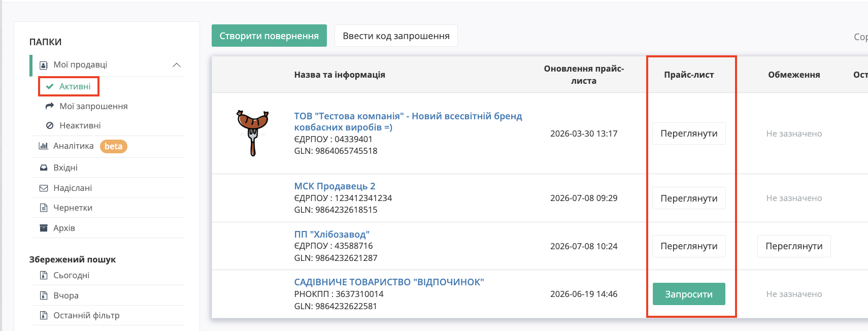Click the ban circle icon beside Неактивні

[50, 125]
